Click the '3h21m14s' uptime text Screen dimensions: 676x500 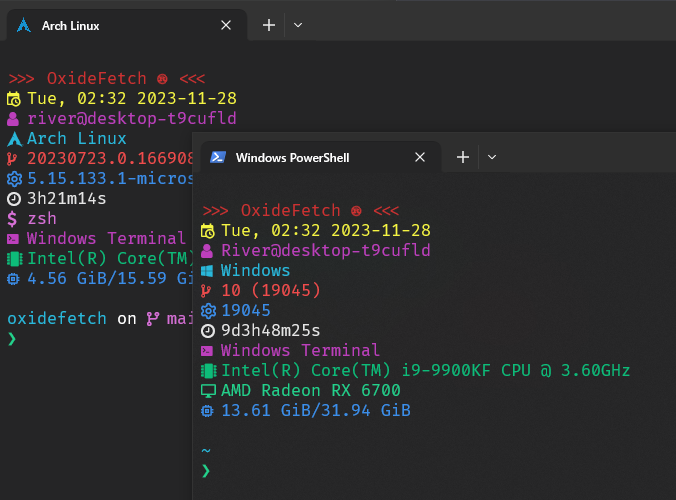67,199
